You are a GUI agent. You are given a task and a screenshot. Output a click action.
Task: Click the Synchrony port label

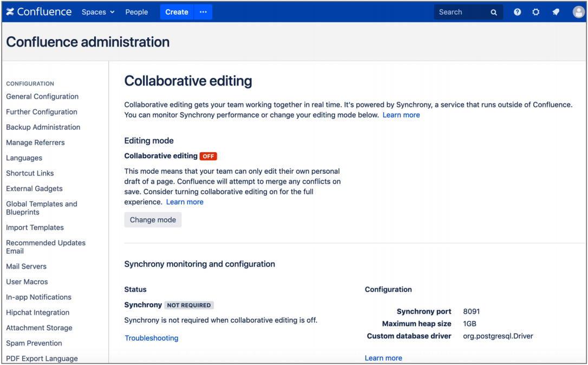[424, 312]
